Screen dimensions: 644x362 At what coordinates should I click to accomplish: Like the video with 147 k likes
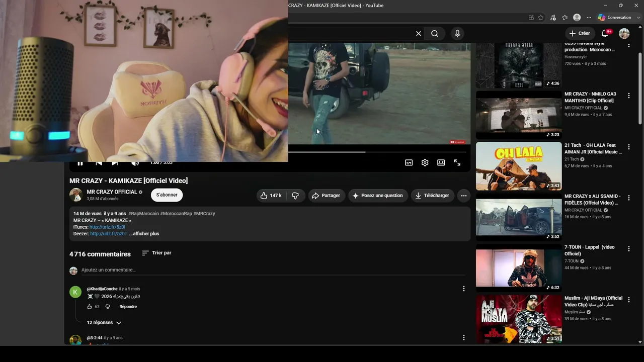271,196
